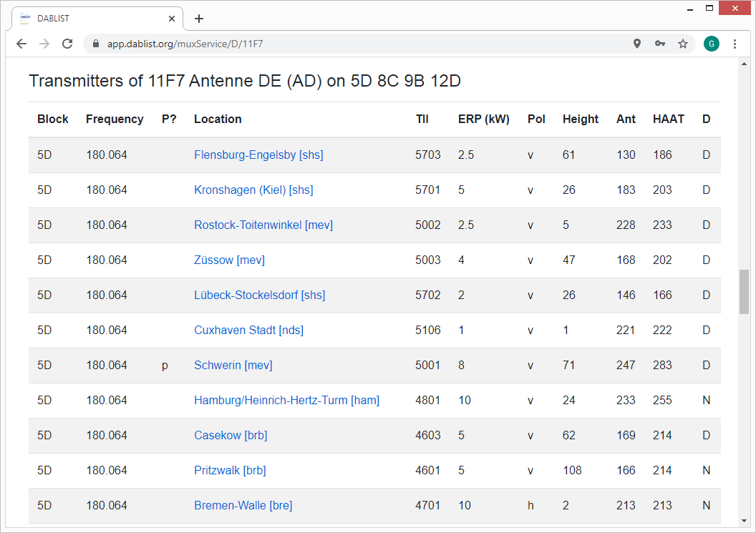Click the page's vertical scrollbar thumb
Viewport: 756px width, 533px height.
tap(744, 291)
